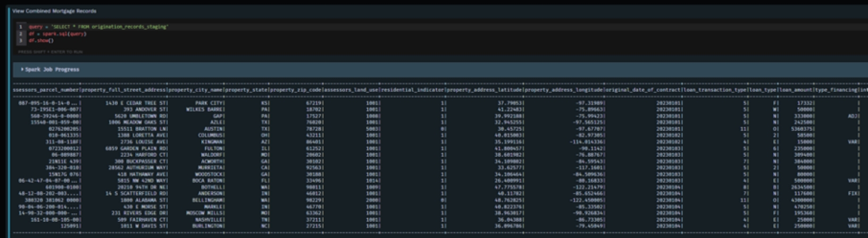Select address '300 BUCKPASSER CT'

141,161
